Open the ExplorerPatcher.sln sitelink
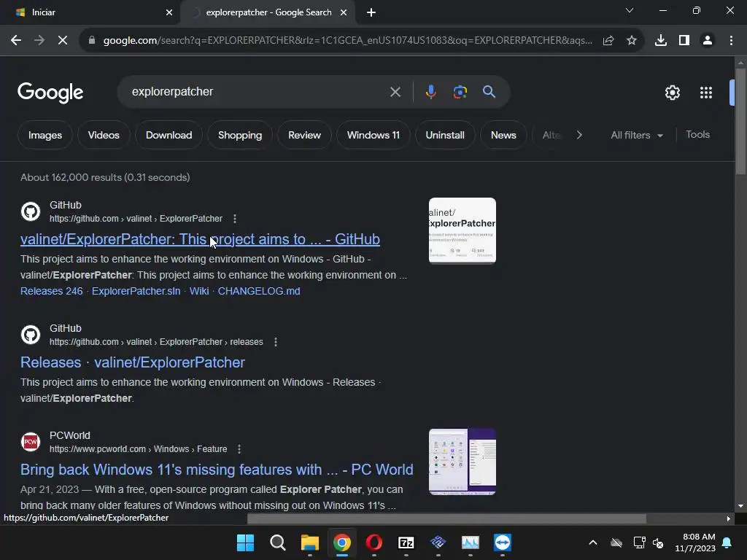The image size is (747, 560). tap(136, 291)
